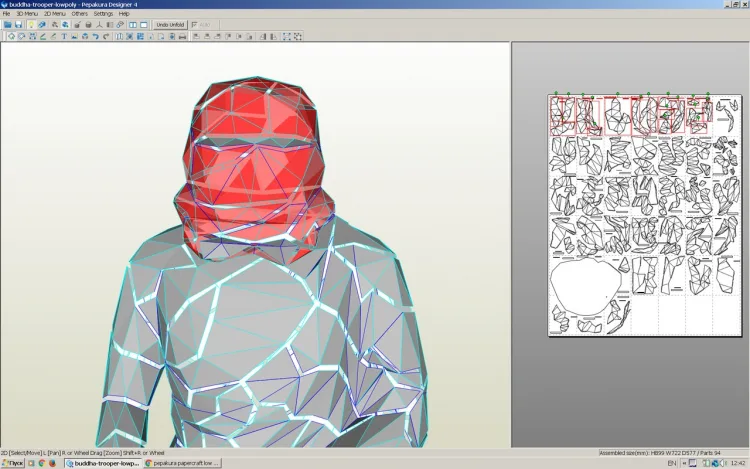Screen dimensions: 750x469
Task: Select the insert image icon
Action: (x=74, y=36)
